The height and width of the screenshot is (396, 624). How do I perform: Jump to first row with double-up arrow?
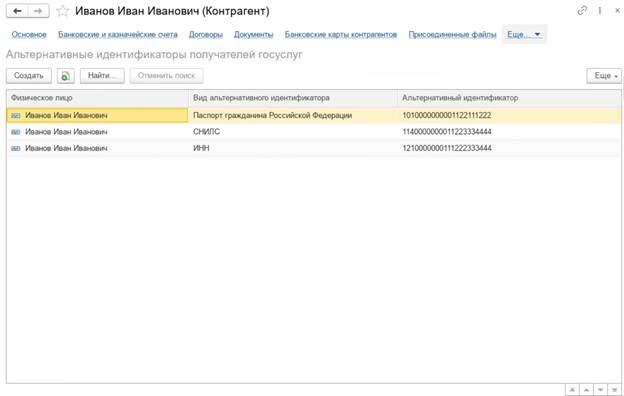click(572, 390)
